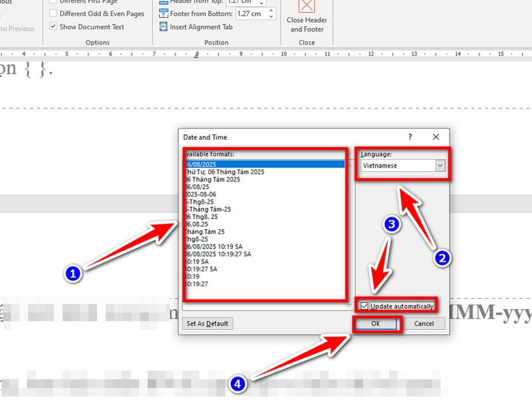Select the 10:19:27 SA time format
The width and height of the screenshot is (532, 408).
265,269
